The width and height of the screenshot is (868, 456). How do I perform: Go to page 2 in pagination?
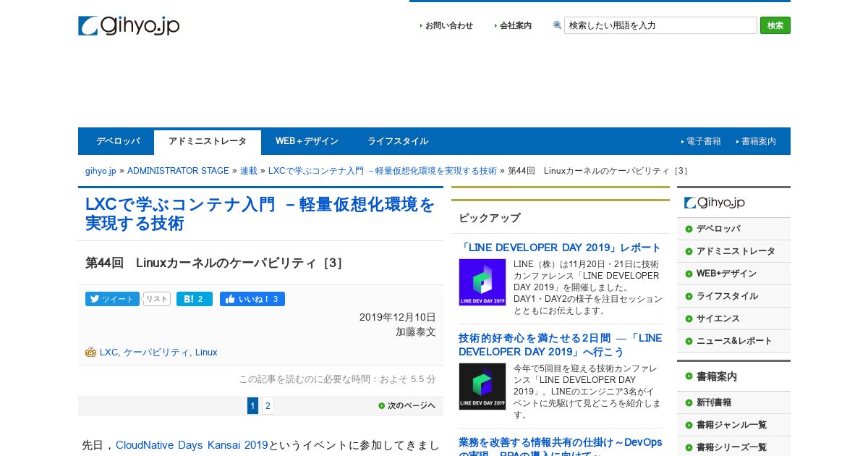pyautogui.click(x=268, y=406)
